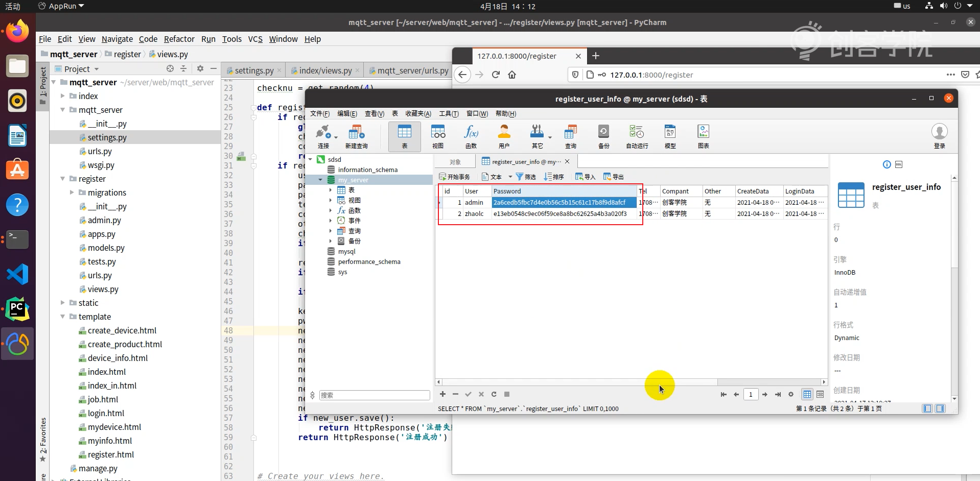The height and width of the screenshot is (481, 980).
Task: Click the Filter (筛选) button
Action: pos(526,177)
